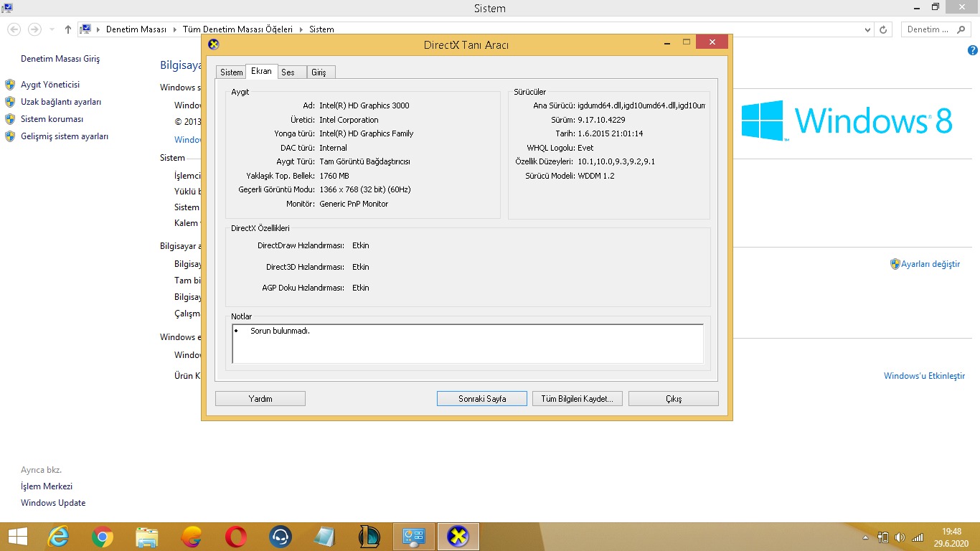Viewport: 980px width, 551px height.
Task: Open the headset support app in taskbar
Action: [280, 537]
